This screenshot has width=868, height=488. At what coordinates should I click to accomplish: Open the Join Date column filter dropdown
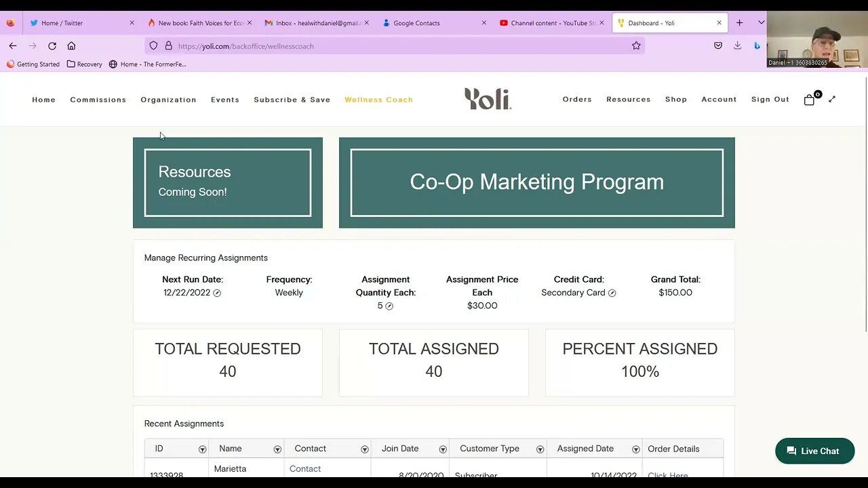point(443,449)
